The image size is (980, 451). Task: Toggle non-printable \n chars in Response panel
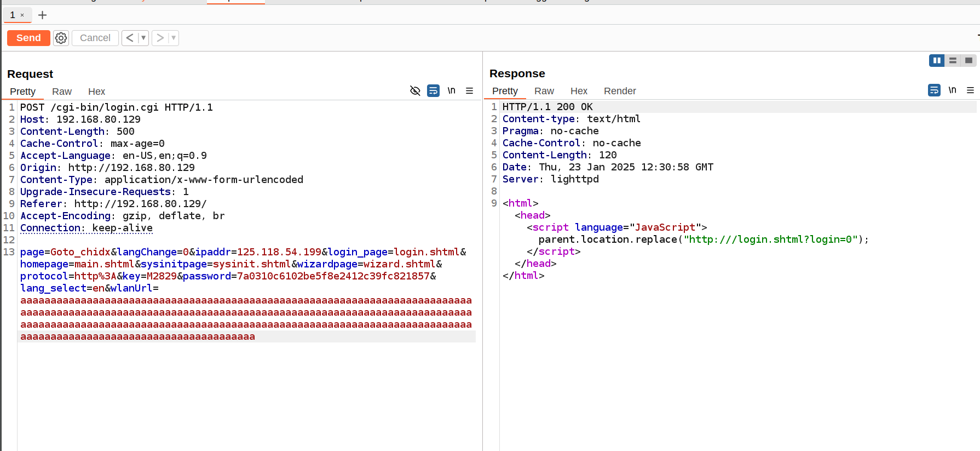952,90
